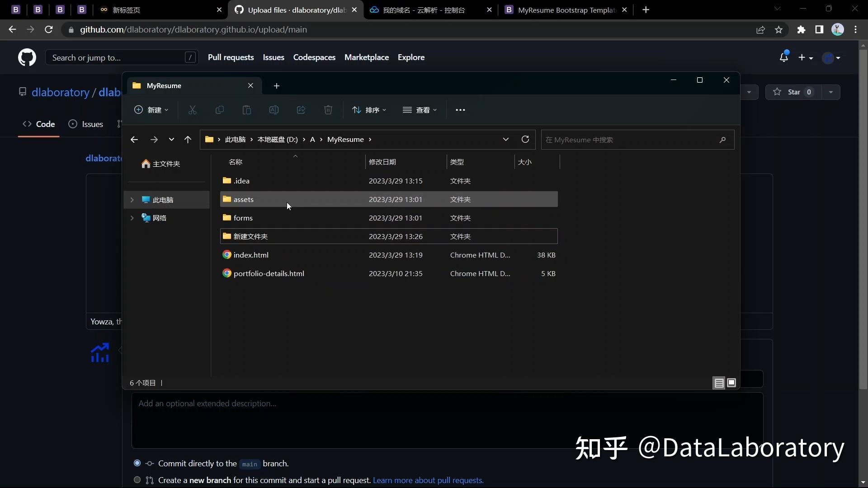Open GitHub create-new plus dropdown

(806, 58)
